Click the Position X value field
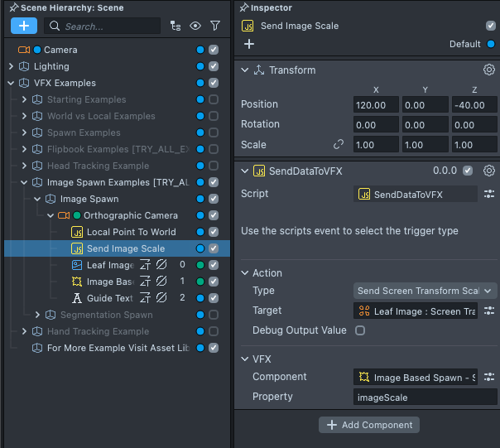This screenshot has width=500, height=448. pos(376,105)
